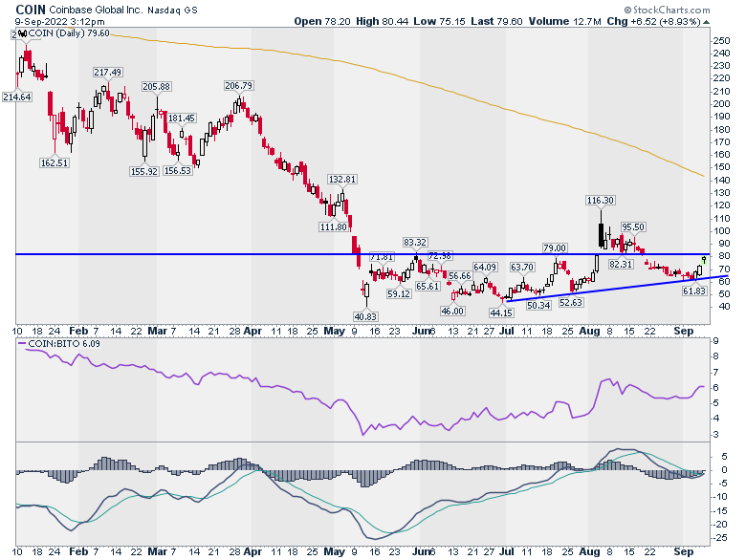Click the 82.31 price label
This screenshot has height=560, width=746.
point(621,264)
